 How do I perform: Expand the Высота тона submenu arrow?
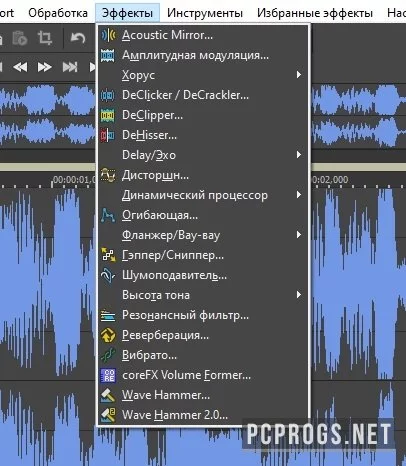pos(299,295)
